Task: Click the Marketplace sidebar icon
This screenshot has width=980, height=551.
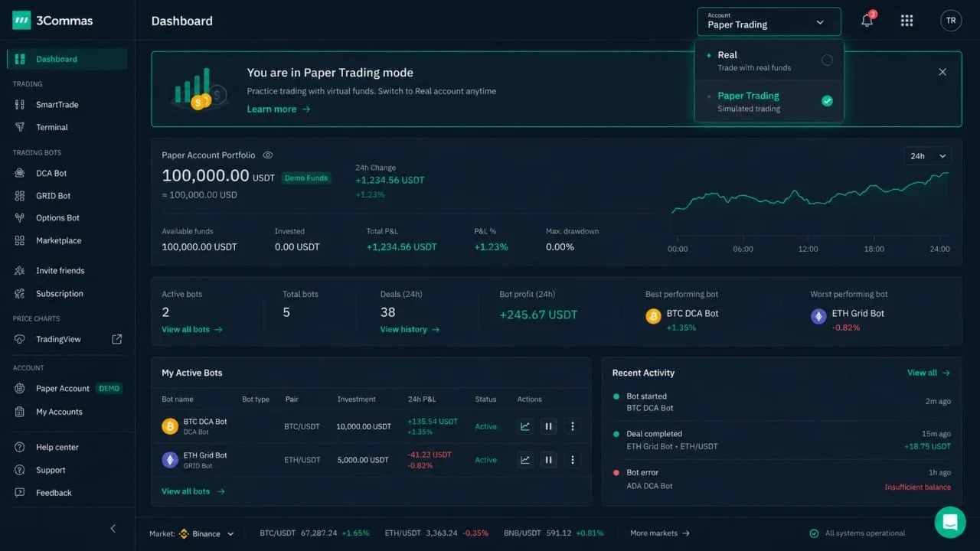Action: (x=20, y=240)
